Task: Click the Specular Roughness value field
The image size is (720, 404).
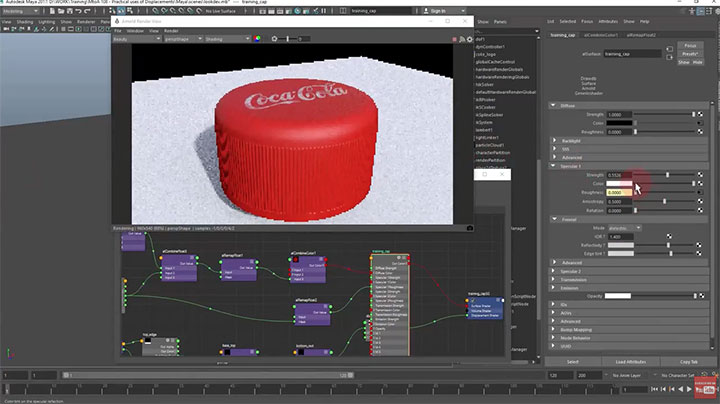Action: [619, 192]
